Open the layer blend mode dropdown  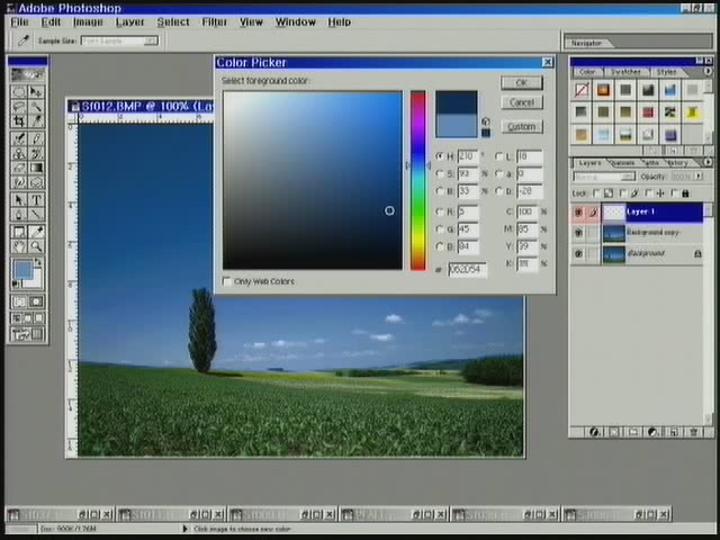[x=604, y=177]
